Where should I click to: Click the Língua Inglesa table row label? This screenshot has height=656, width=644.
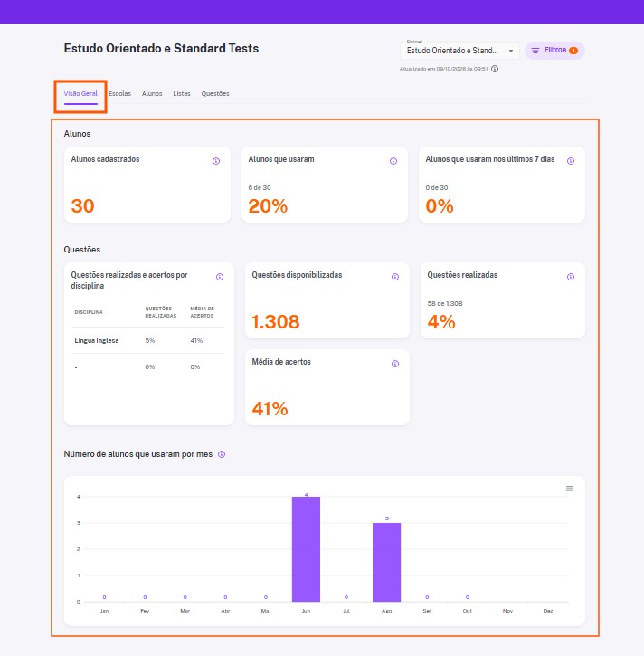[x=97, y=340]
